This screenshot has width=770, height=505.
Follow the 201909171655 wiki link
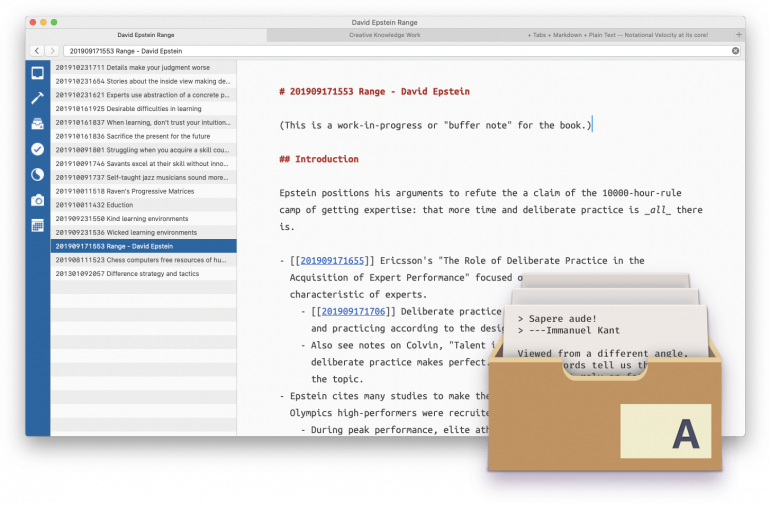pyautogui.click(x=335, y=261)
